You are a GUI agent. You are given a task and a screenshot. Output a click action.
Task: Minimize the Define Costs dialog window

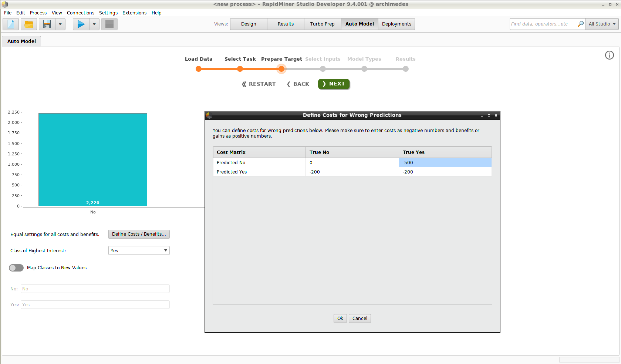482,115
